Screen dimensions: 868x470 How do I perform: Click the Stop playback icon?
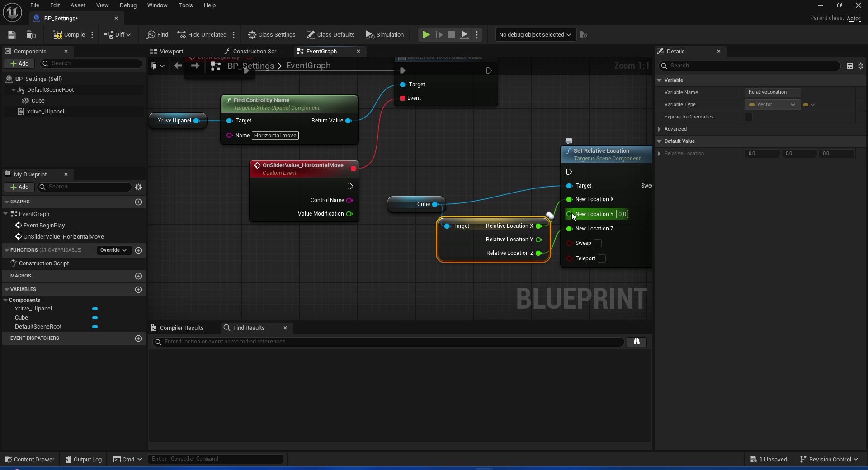tap(451, 35)
